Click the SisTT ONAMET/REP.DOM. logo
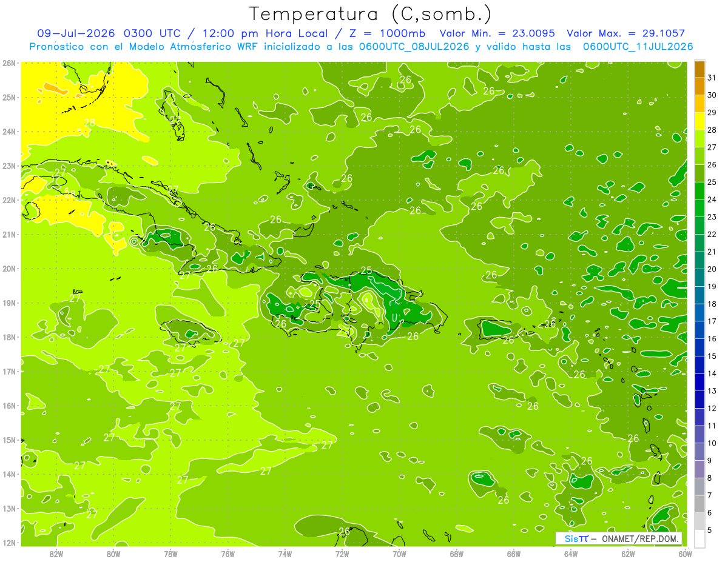Screen dimensions: 728x562 click(619, 538)
